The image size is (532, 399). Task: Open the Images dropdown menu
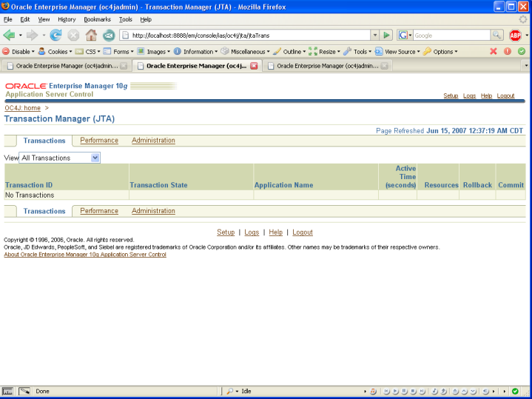coord(153,52)
